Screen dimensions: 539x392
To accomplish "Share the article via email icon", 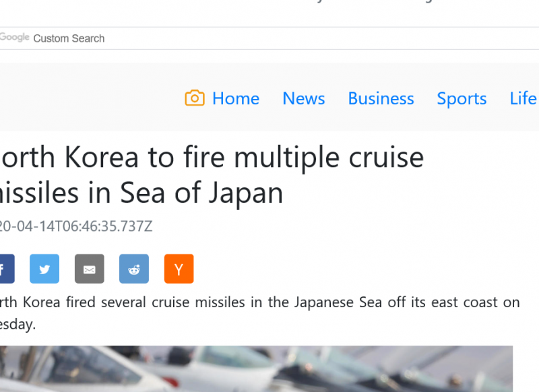I will [x=89, y=269].
